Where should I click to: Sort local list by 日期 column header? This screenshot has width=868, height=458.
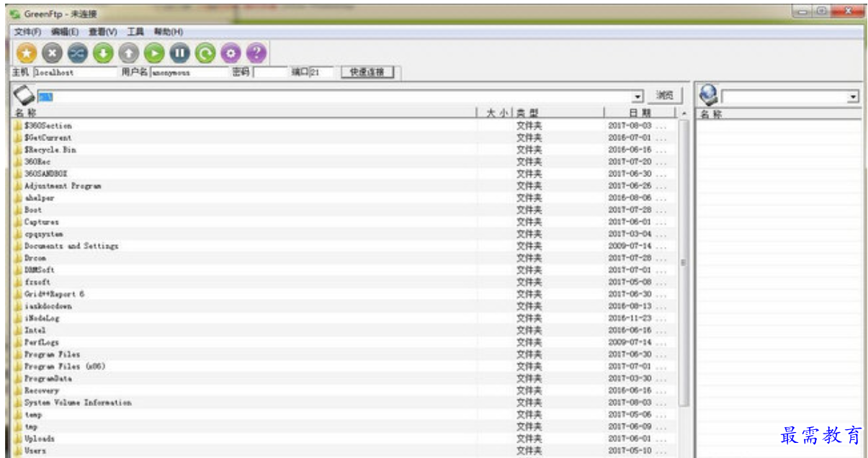tap(640, 113)
